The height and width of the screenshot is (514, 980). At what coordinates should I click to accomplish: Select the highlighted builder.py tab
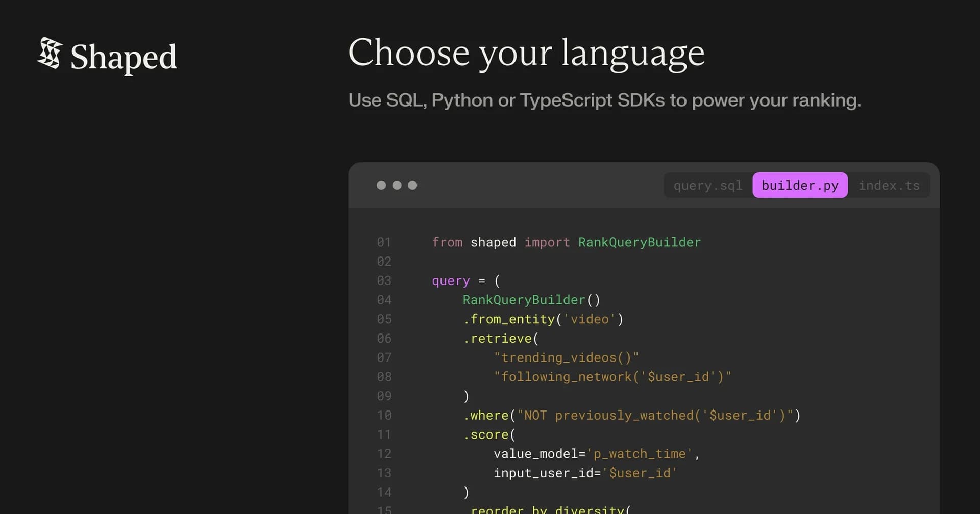coord(799,185)
